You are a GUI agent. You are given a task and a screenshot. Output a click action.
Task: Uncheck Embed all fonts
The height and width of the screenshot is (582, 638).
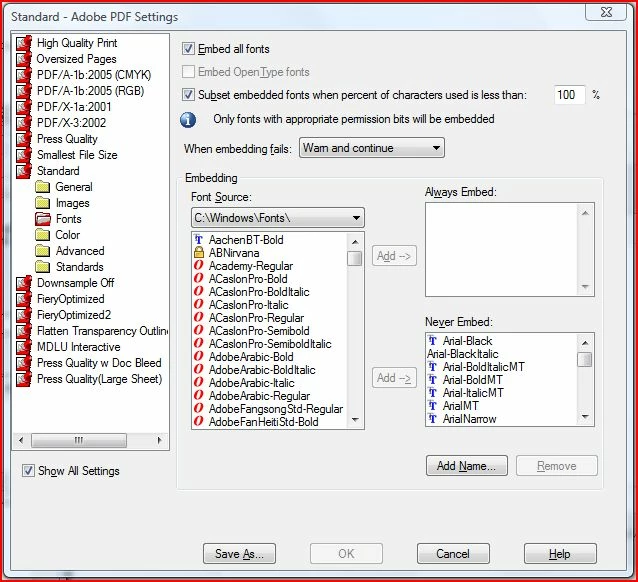pos(188,49)
